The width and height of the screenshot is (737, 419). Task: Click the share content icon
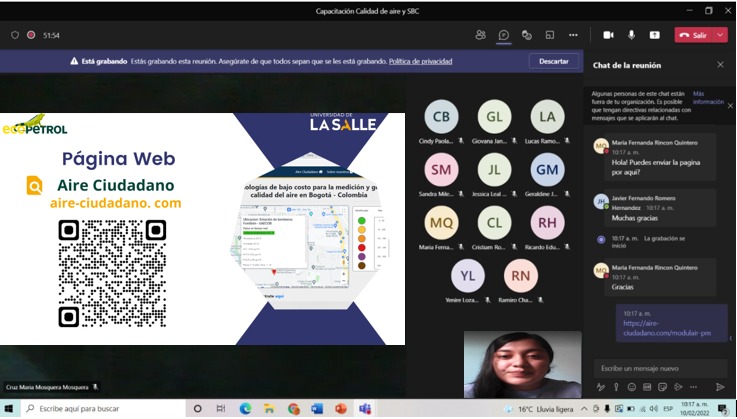click(x=654, y=35)
